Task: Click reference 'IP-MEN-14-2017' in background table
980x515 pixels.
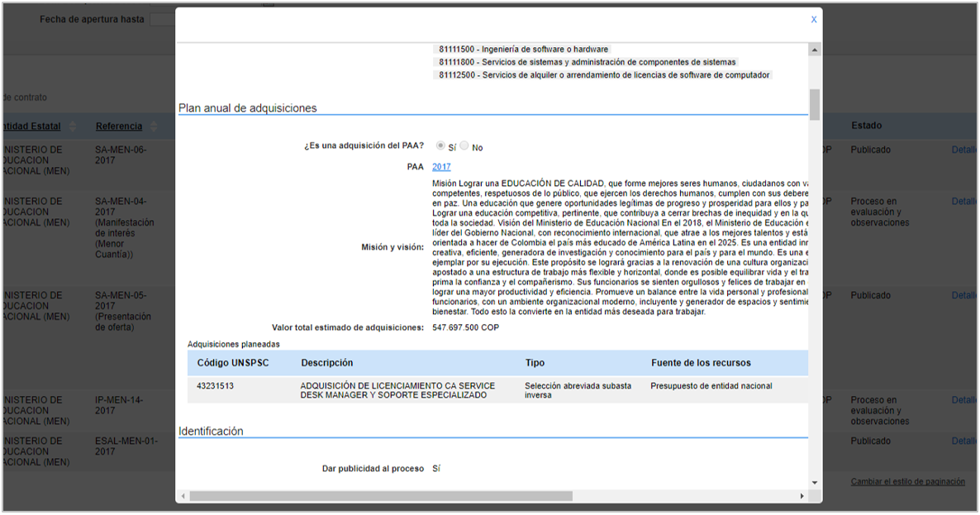Action: pyautogui.click(x=119, y=405)
